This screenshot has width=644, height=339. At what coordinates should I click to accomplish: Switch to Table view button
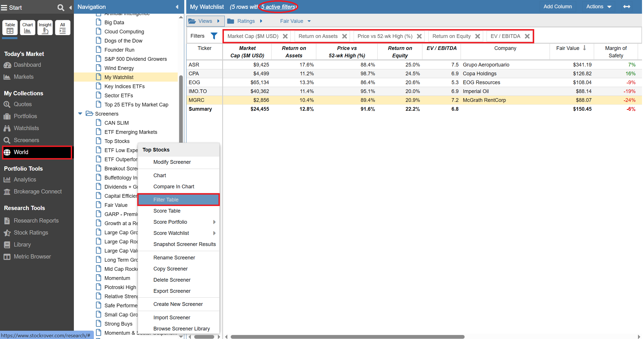tap(10, 28)
